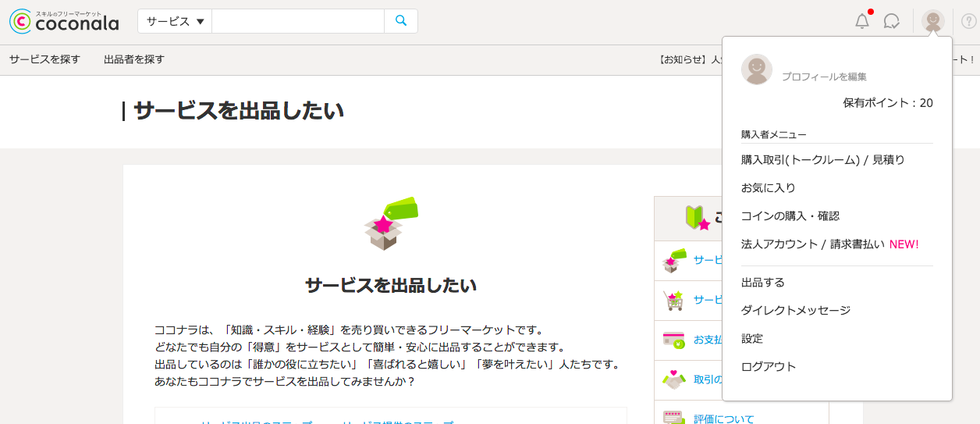Click the shopping cart sidebar icon
Viewport: 980px width, 424px height.
coord(673,300)
